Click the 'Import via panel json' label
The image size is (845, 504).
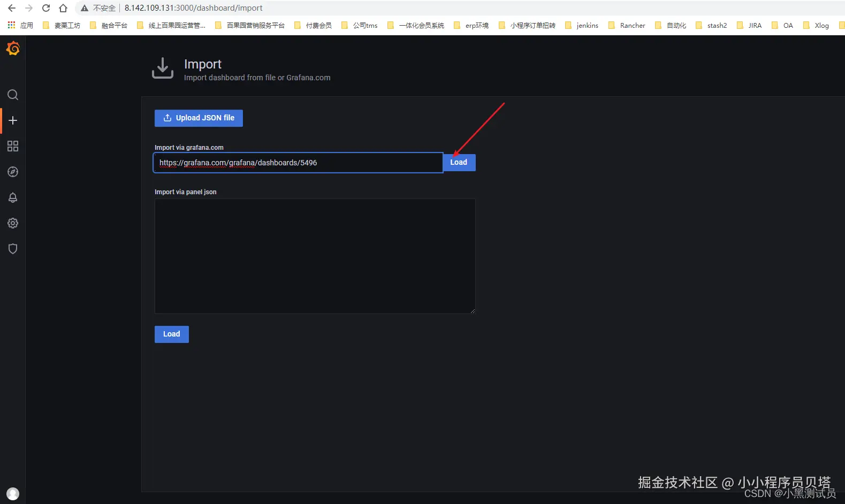pos(186,192)
